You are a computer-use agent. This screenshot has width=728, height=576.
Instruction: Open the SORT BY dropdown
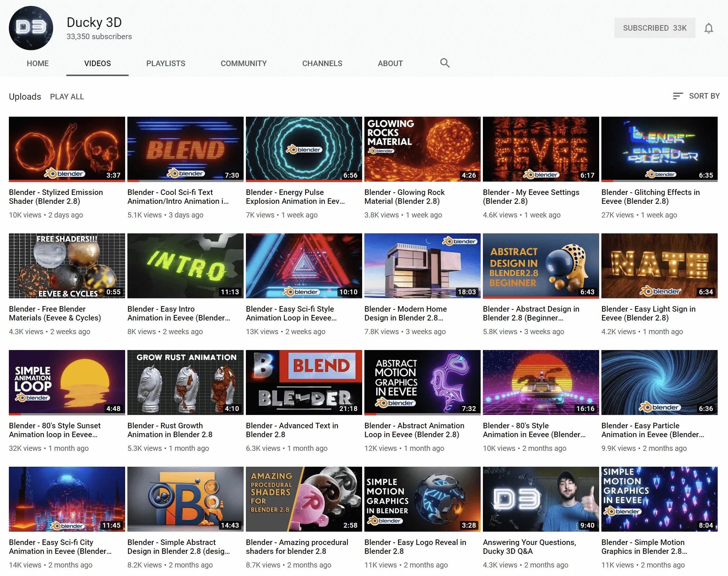point(704,96)
